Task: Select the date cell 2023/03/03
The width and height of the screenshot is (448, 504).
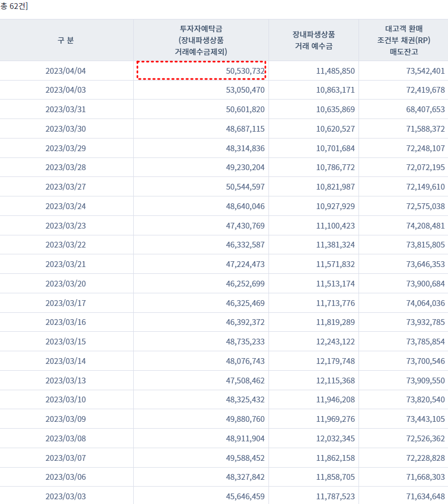Action: (x=66, y=496)
